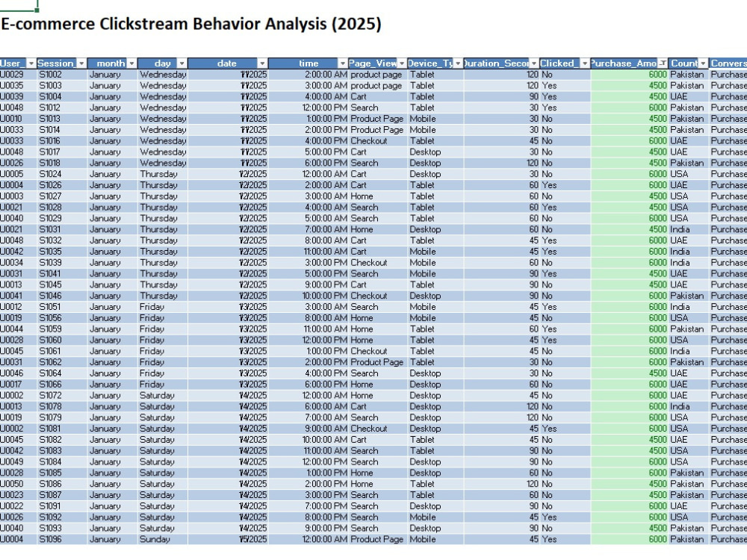Open the date column filter dropdown

pyautogui.click(x=262, y=63)
